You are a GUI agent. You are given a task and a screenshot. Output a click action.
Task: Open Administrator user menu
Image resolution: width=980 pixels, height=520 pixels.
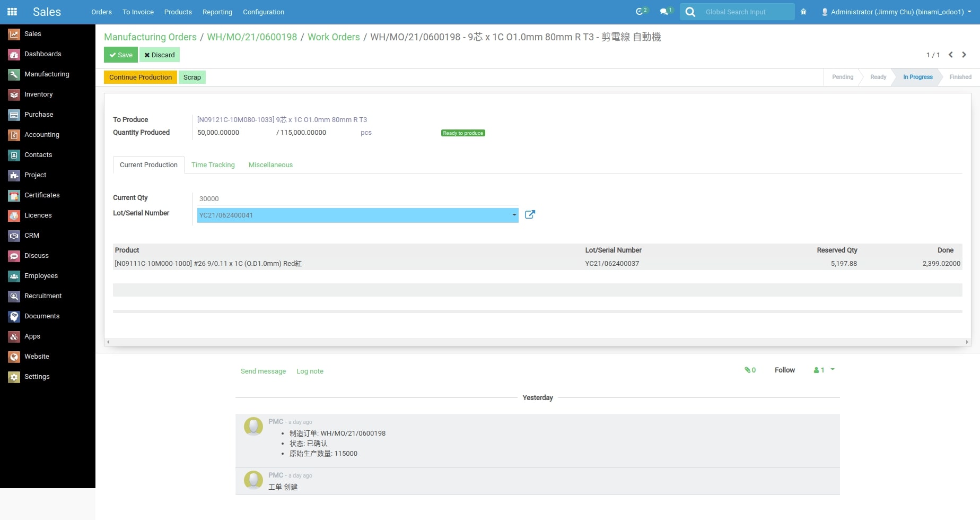(x=896, y=12)
